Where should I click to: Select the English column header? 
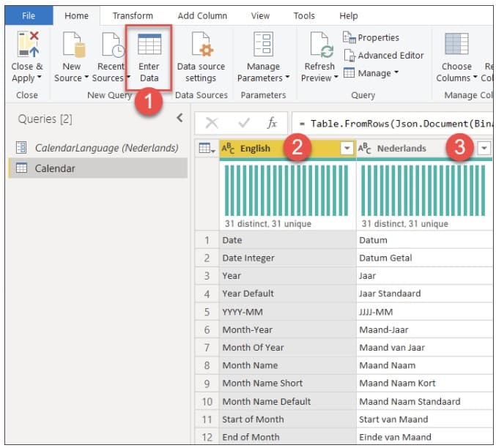click(287, 148)
